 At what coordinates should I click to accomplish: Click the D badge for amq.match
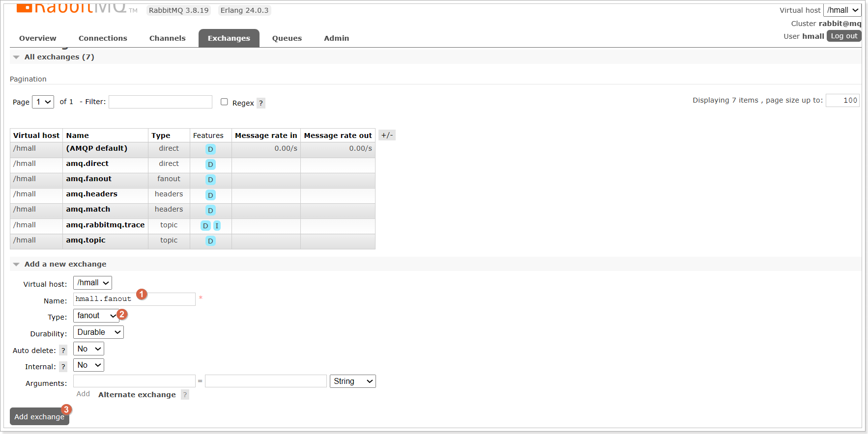coord(210,211)
